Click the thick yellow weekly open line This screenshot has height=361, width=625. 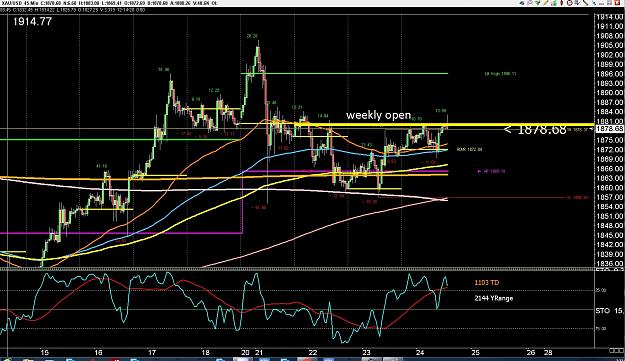click(x=444, y=125)
